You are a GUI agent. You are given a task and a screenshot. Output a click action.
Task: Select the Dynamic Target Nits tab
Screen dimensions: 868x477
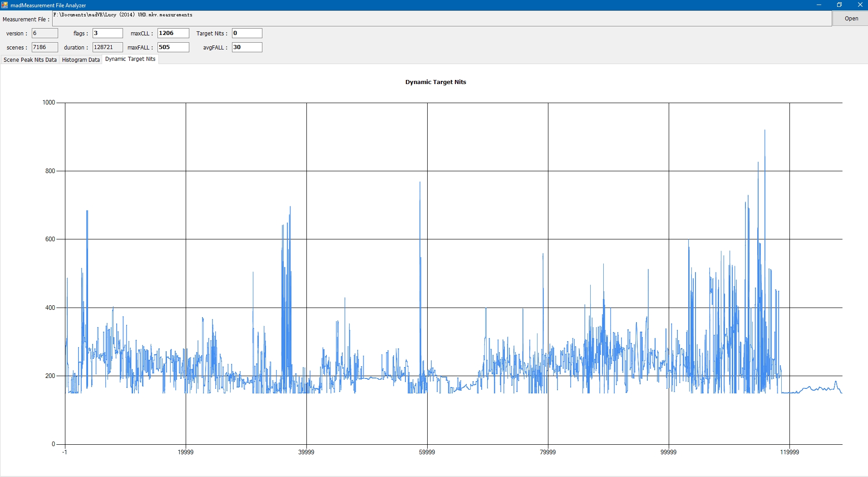coord(130,59)
